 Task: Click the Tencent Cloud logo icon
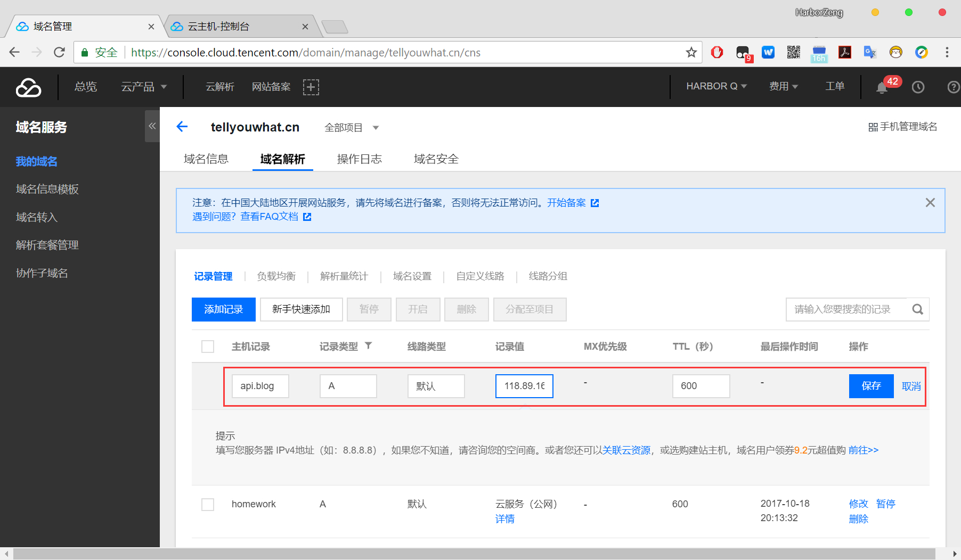point(28,87)
